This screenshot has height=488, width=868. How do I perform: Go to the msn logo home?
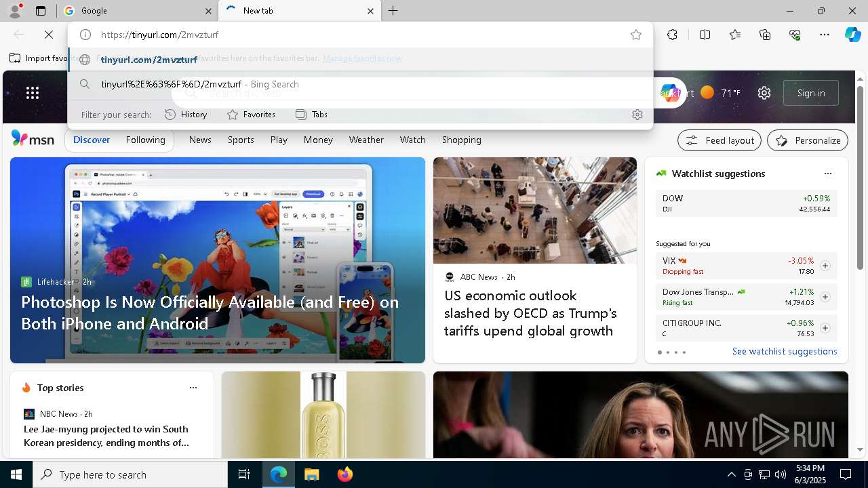(33, 139)
